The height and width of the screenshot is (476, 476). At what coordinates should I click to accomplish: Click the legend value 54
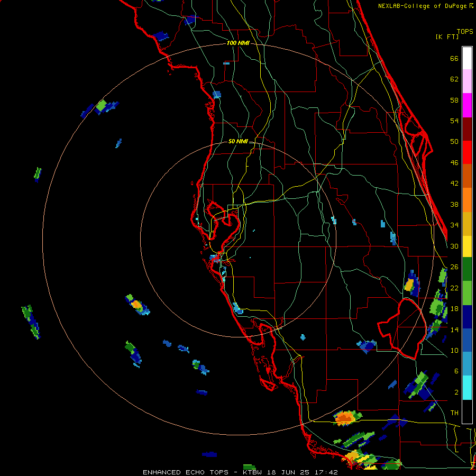(x=454, y=121)
